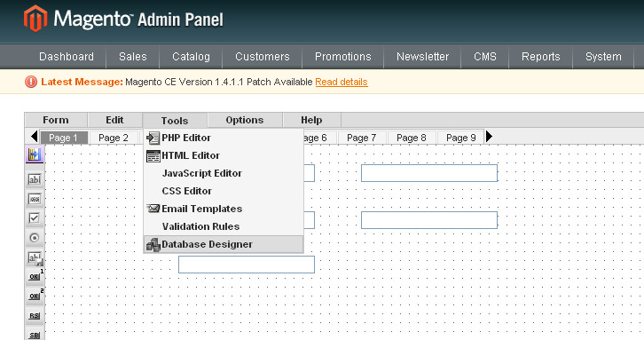Select the text field 'abl' tool
The width and height of the screenshot is (644, 340).
tap(35, 179)
